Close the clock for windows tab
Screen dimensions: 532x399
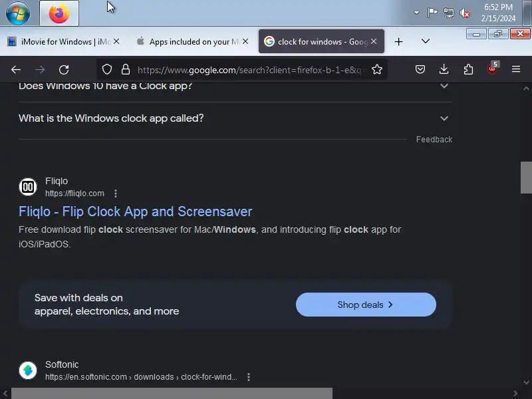(x=374, y=41)
